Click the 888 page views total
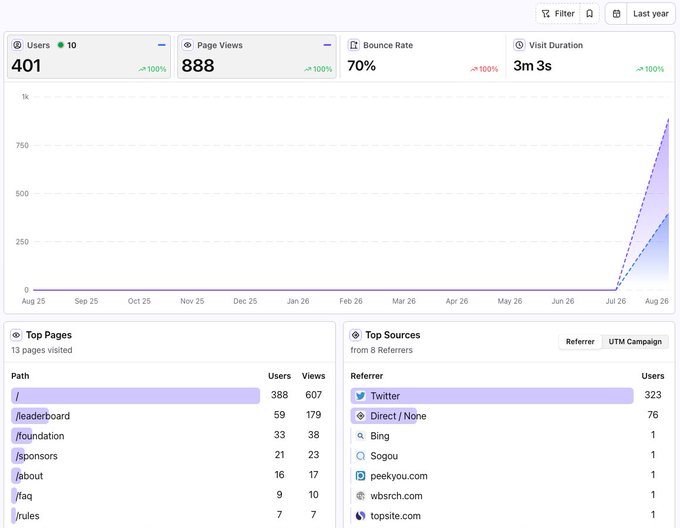Screen dimensions: 680x528 (198, 66)
